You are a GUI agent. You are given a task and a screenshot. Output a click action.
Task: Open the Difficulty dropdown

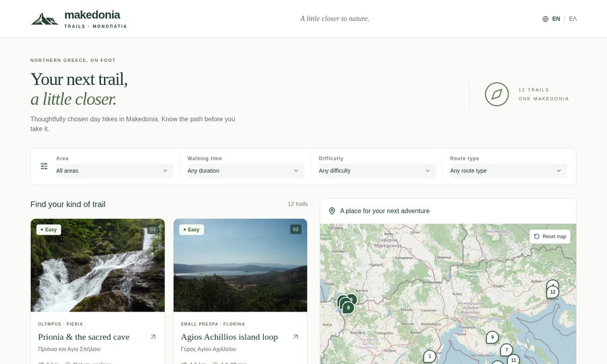[x=376, y=171]
